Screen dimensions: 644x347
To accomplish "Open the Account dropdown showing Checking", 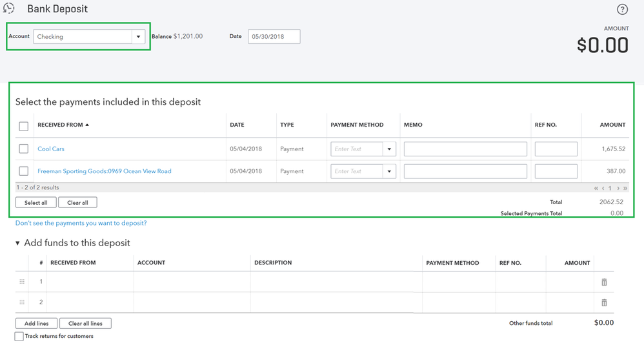I will [x=138, y=37].
